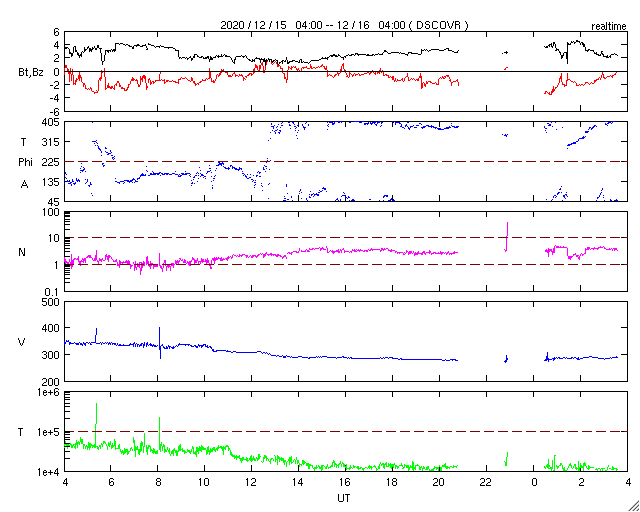
Task: Click the '-4' tick on the Bt,Bz panel
Action: (55, 98)
